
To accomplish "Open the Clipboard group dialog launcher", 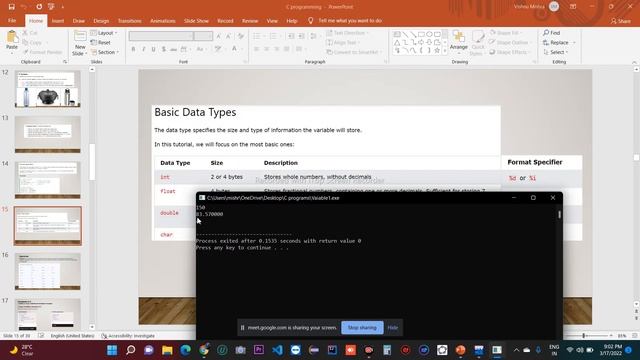I will [x=64, y=62].
